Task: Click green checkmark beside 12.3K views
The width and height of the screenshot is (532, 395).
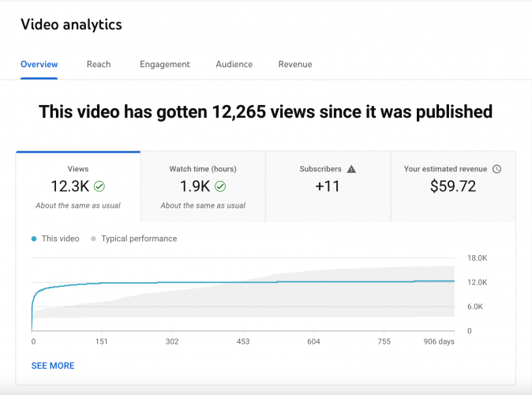Action: [99, 187]
